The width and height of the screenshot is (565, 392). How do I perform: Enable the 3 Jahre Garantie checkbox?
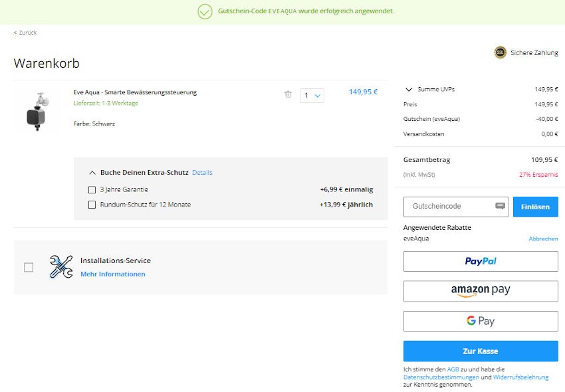(x=92, y=189)
